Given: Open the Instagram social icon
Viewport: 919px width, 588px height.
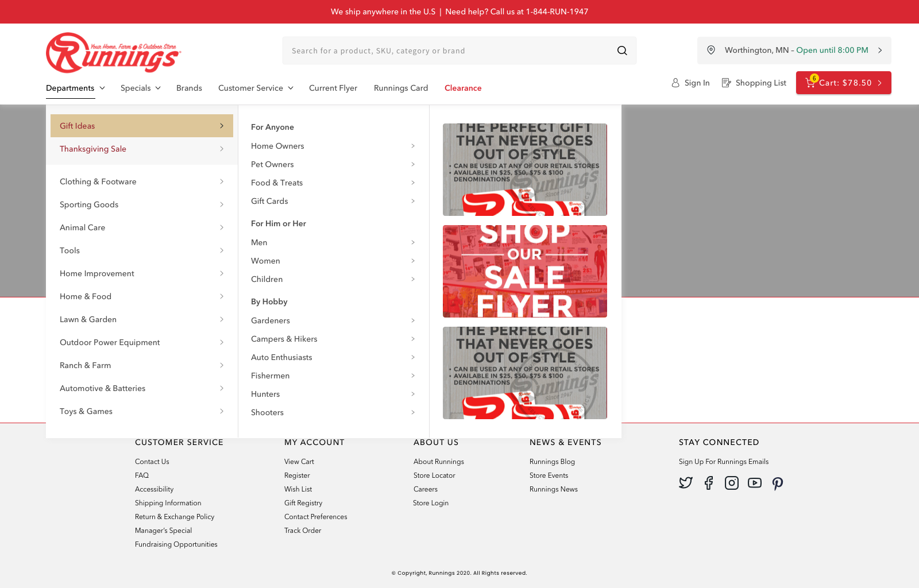Looking at the screenshot, I should pyautogui.click(x=731, y=483).
